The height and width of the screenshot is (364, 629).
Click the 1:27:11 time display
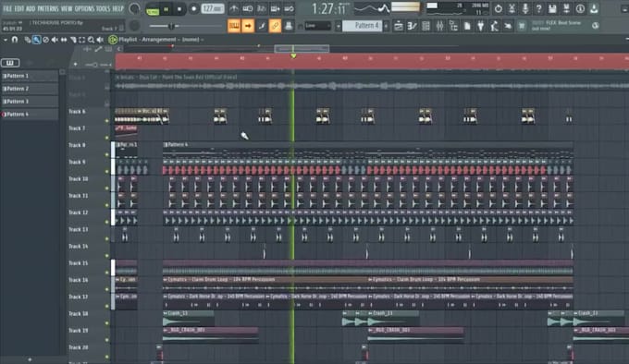[329, 8]
